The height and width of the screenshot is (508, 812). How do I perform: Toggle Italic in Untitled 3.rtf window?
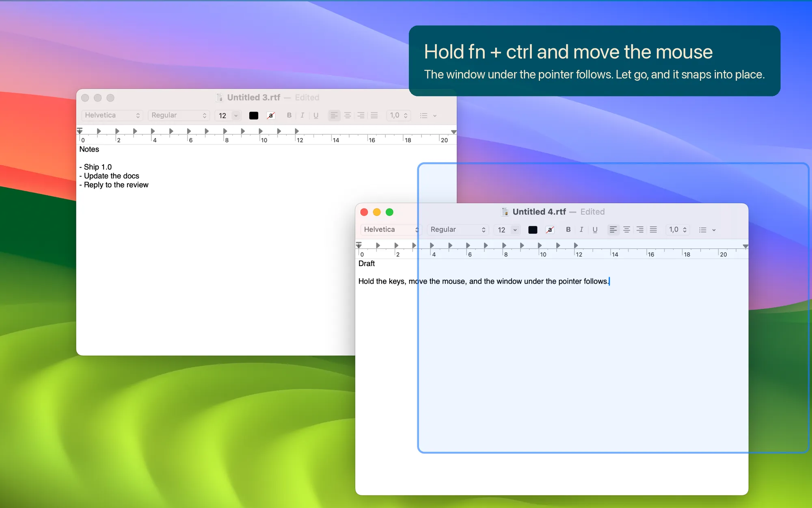click(302, 115)
